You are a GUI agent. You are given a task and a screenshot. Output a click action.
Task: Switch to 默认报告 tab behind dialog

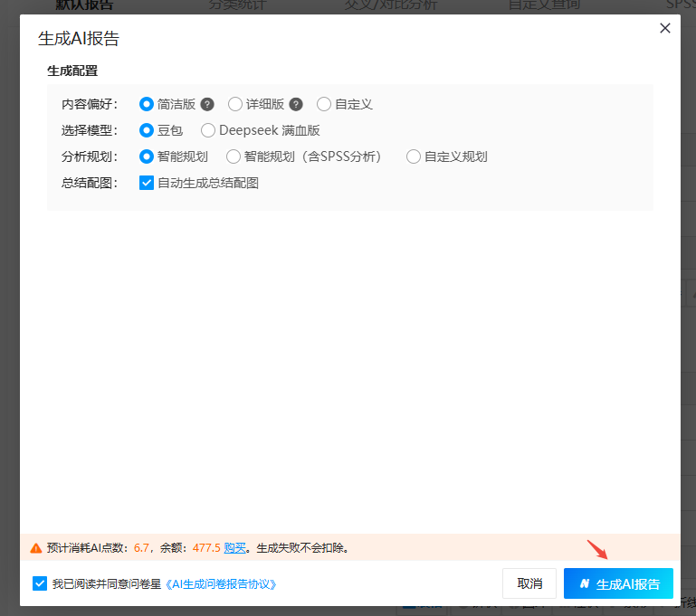point(84,5)
